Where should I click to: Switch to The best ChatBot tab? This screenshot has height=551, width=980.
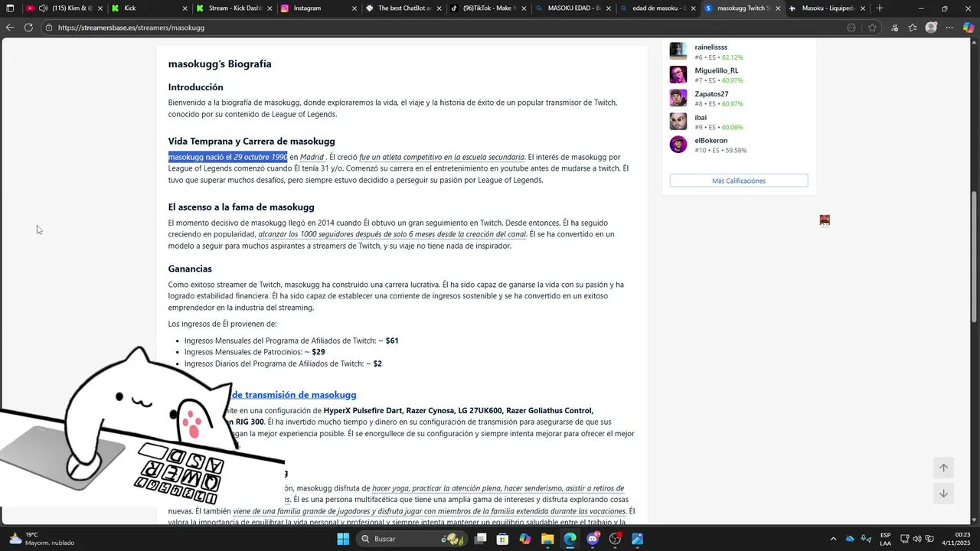pyautogui.click(x=403, y=8)
